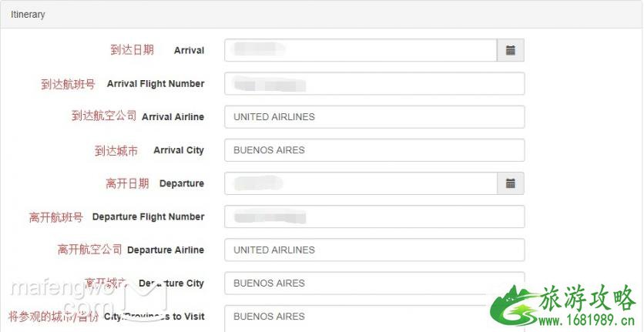Click the "Arrival City" label text

pyautogui.click(x=179, y=150)
